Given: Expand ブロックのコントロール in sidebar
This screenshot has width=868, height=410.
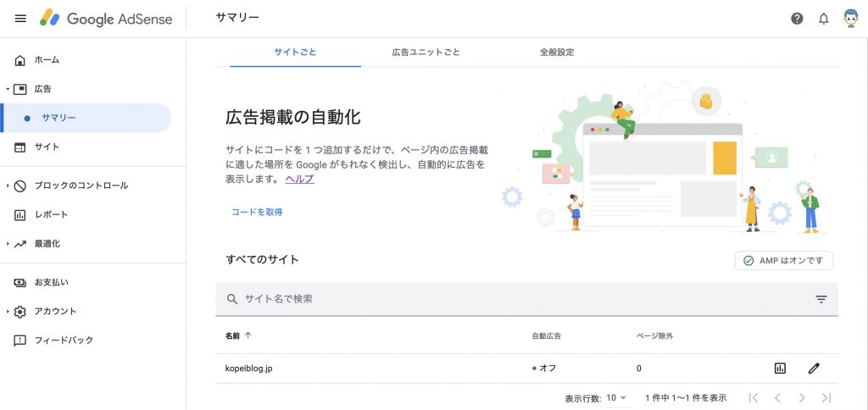Looking at the screenshot, I should pos(81,186).
